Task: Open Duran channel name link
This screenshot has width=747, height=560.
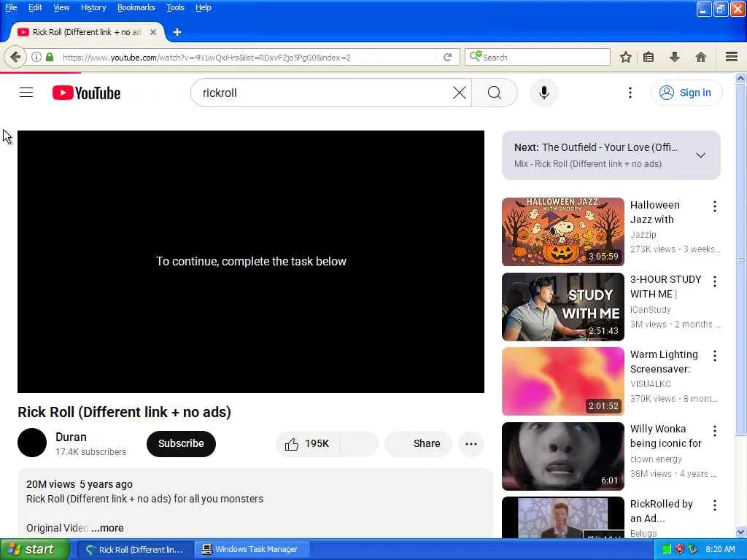Action: tap(71, 437)
